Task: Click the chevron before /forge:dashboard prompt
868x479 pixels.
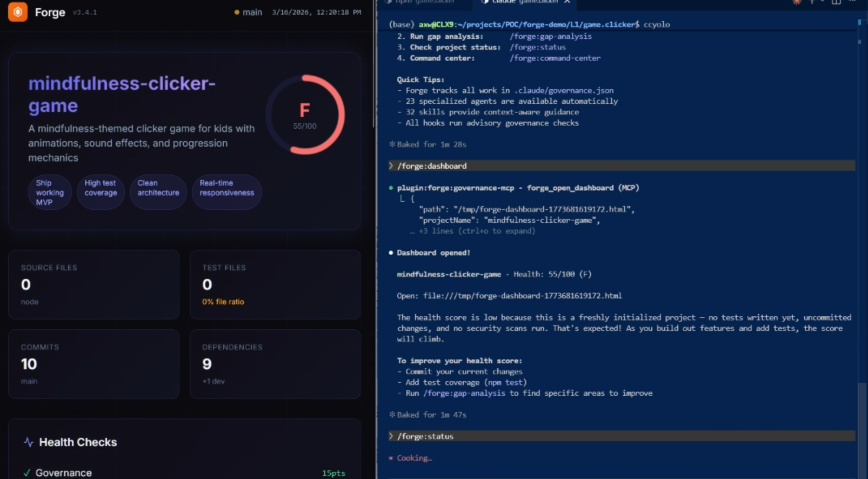Action: coord(391,166)
